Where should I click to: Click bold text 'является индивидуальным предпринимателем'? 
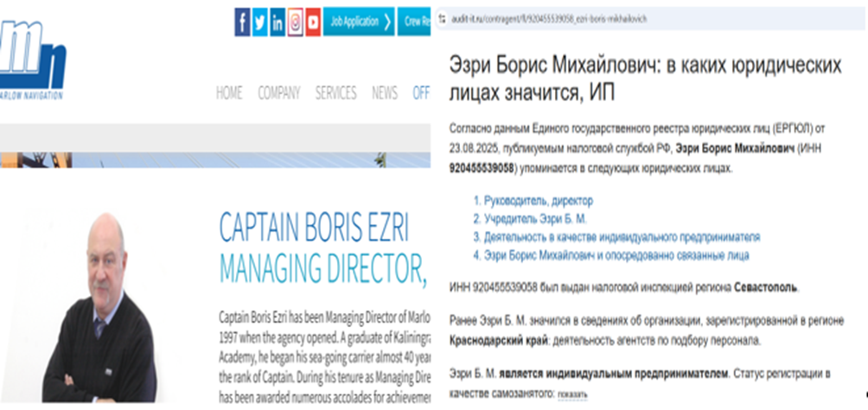click(613, 374)
